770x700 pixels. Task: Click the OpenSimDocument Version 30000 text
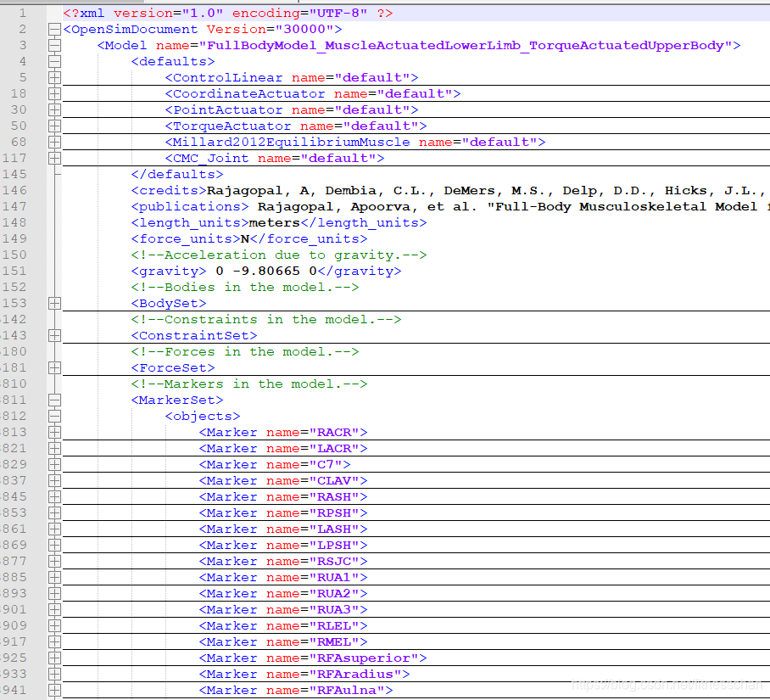click(203, 30)
